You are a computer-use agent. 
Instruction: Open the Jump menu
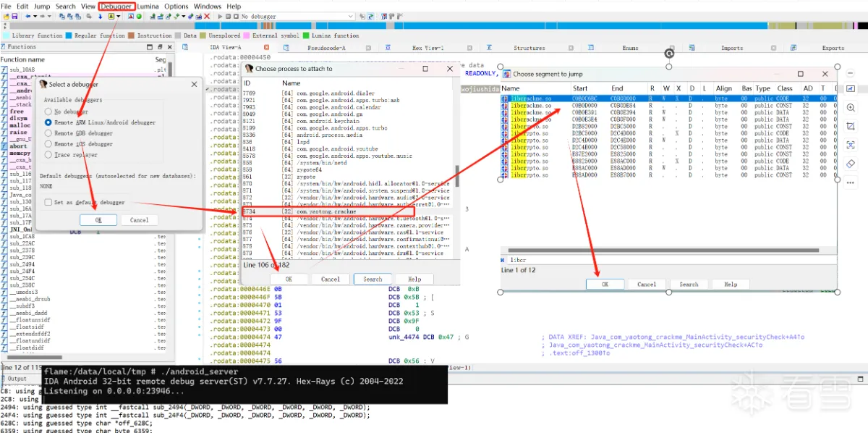[x=42, y=7]
